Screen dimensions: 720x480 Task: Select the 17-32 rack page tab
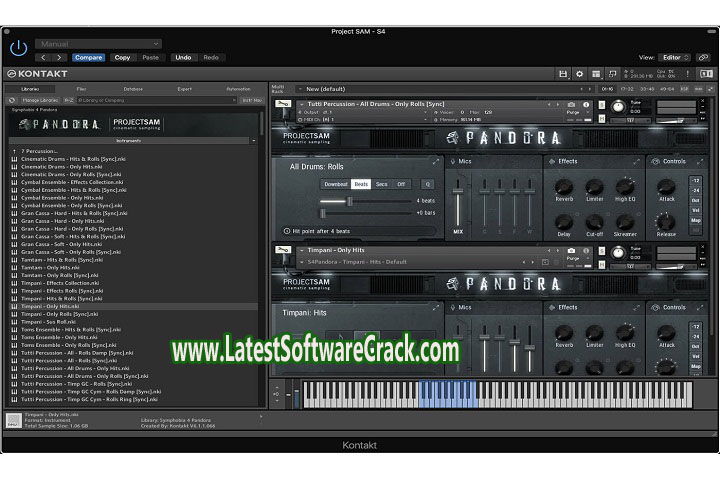(627, 89)
